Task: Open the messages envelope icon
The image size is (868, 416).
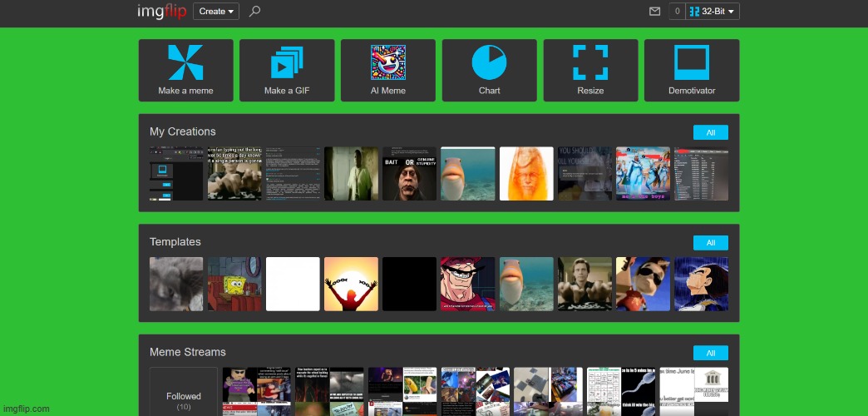Action: click(x=654, y=11)
